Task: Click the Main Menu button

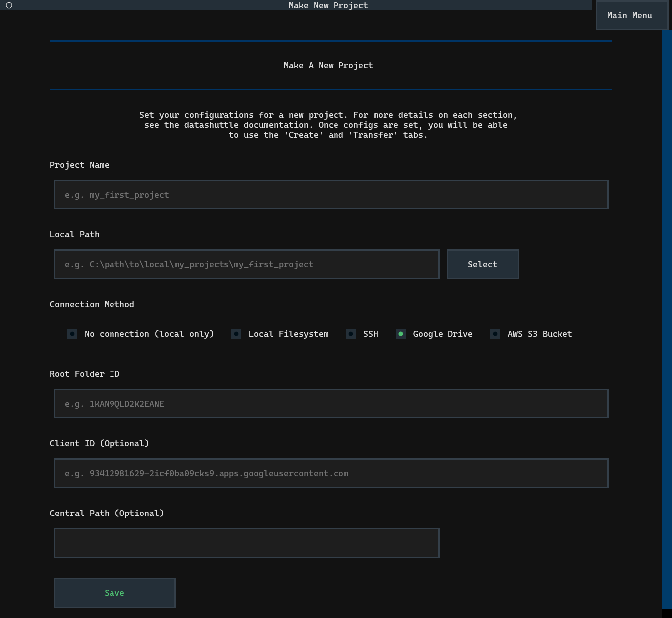Action: (629, 15)
